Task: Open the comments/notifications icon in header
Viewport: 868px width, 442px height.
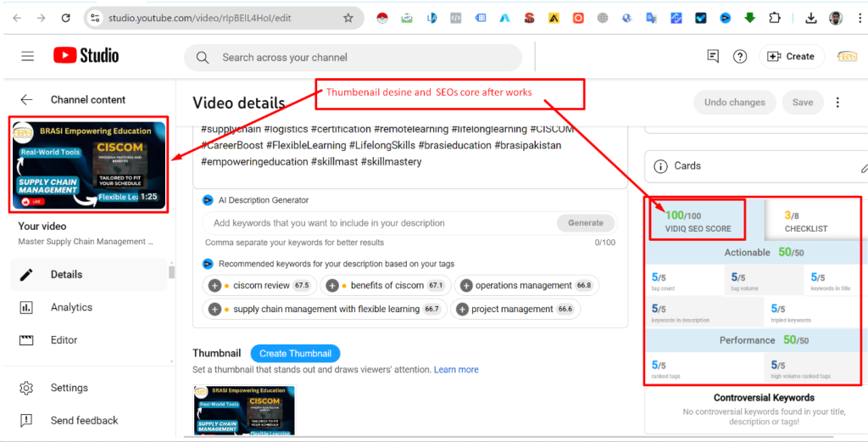Action: click(x=713, y=57)
